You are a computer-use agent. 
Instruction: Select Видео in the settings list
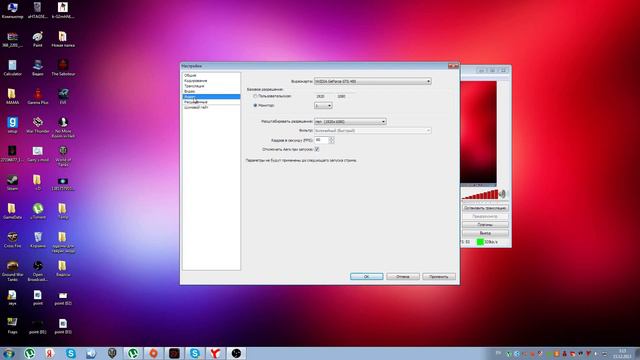click(211, 91)
